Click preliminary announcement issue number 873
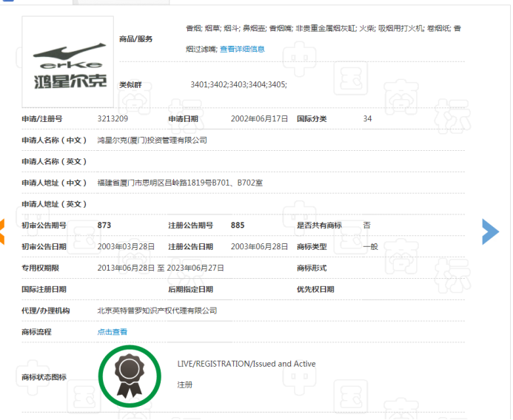 (104, 225)
